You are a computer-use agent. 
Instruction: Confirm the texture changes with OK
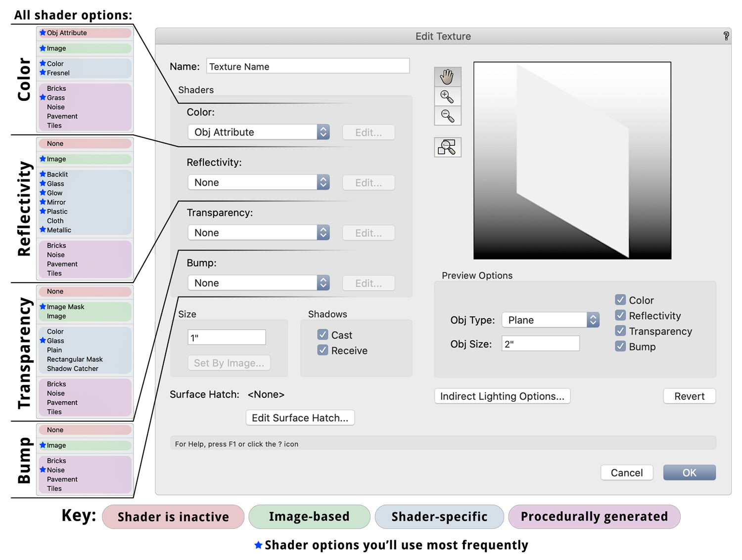tap(689, 473)
